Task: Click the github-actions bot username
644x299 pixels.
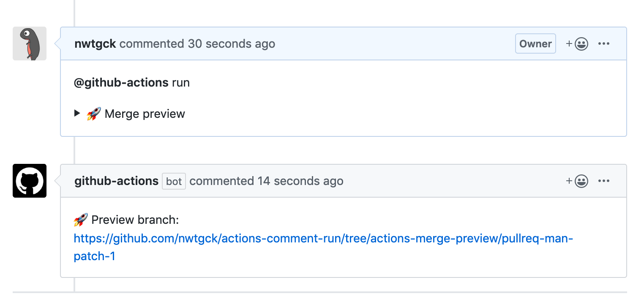Action: (x=116, y=181)
